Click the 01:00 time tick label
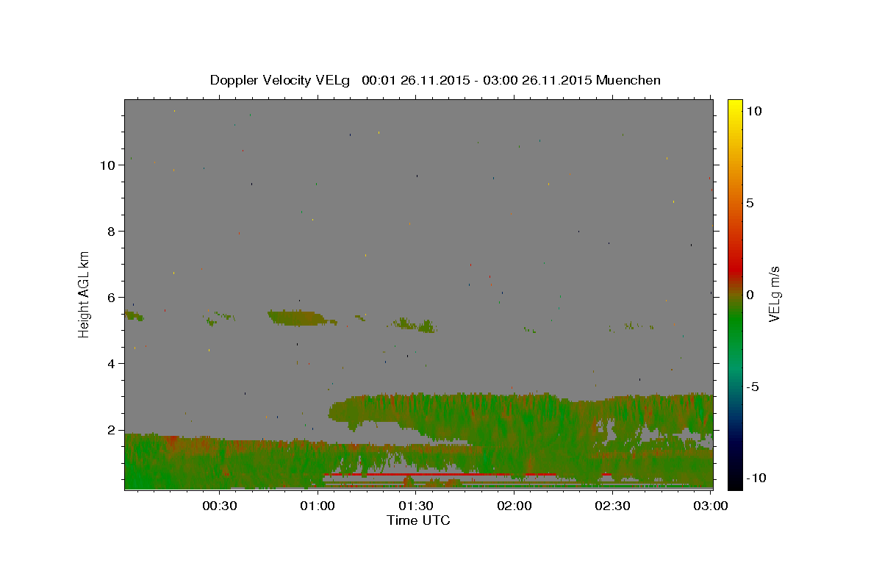This screenshot has height=588, width=882. coord(318,506)
